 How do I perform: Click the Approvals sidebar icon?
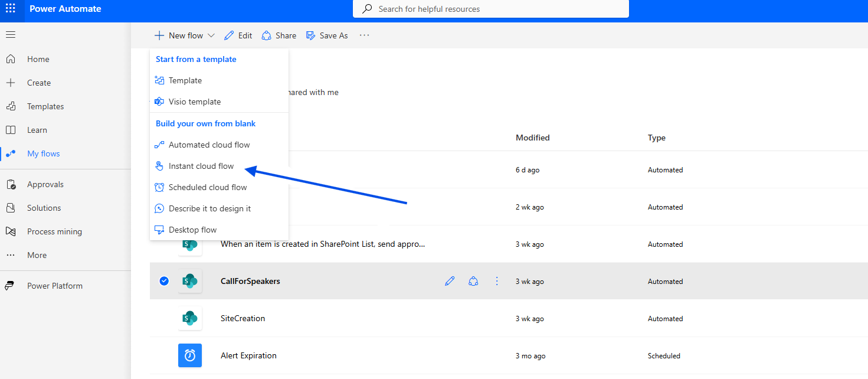[x=11, y=184]
